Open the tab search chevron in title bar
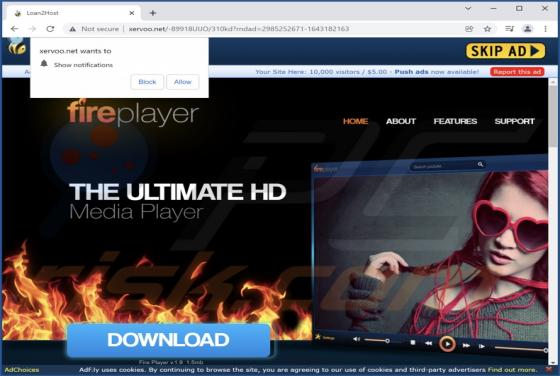Viewport: 560px width, 376px height. pyautogui.click(x=468, y=9)
